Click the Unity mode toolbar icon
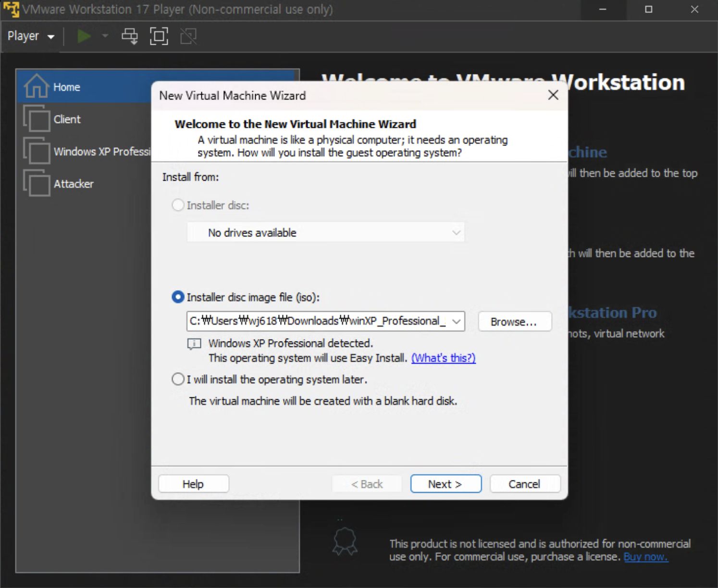The image size is (718, 588). pyautogui.click(x=188, y=36)
